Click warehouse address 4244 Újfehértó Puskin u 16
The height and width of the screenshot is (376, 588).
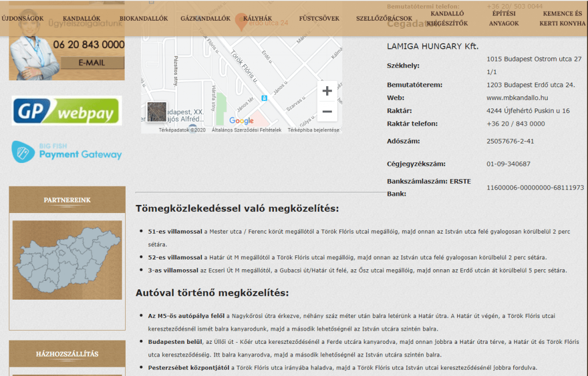[x=528, y=111]
